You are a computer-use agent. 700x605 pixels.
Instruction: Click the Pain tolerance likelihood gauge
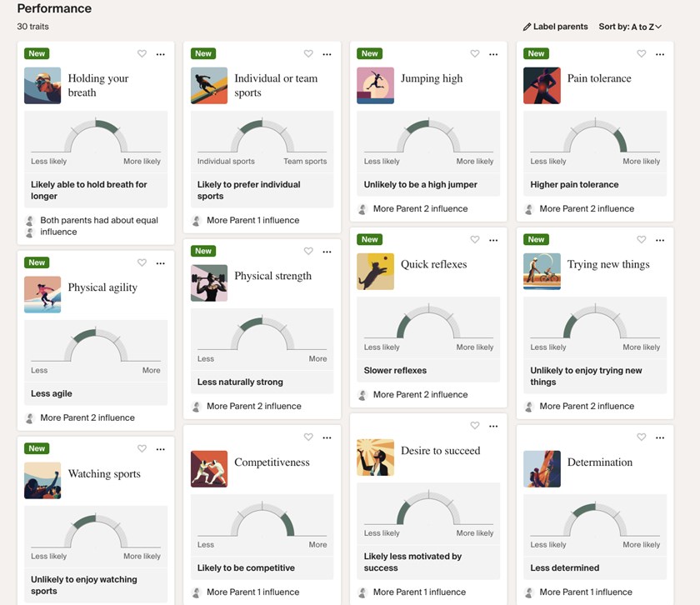(595, 137)
